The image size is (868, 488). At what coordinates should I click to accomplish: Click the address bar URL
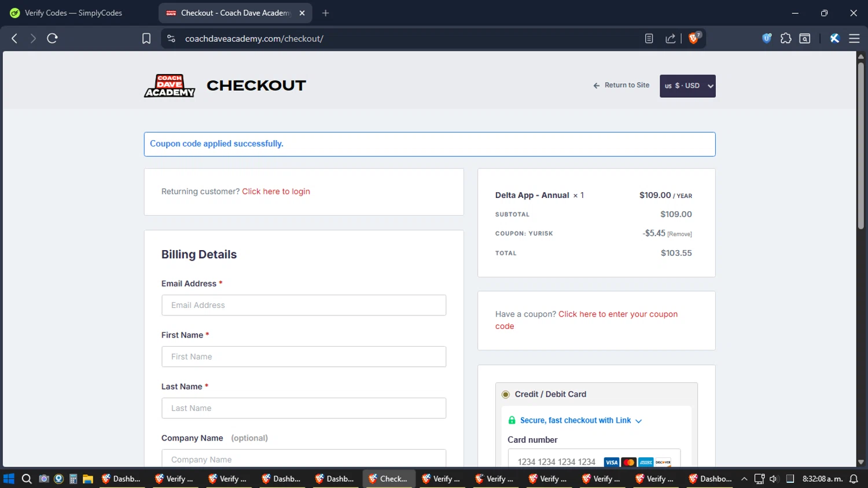point(254,38)
